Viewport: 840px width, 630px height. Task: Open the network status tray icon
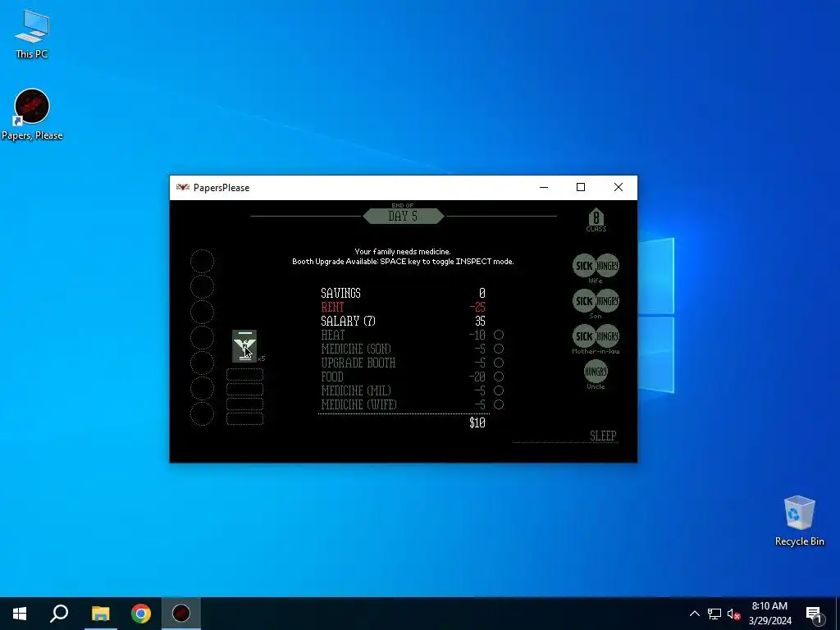714,614
